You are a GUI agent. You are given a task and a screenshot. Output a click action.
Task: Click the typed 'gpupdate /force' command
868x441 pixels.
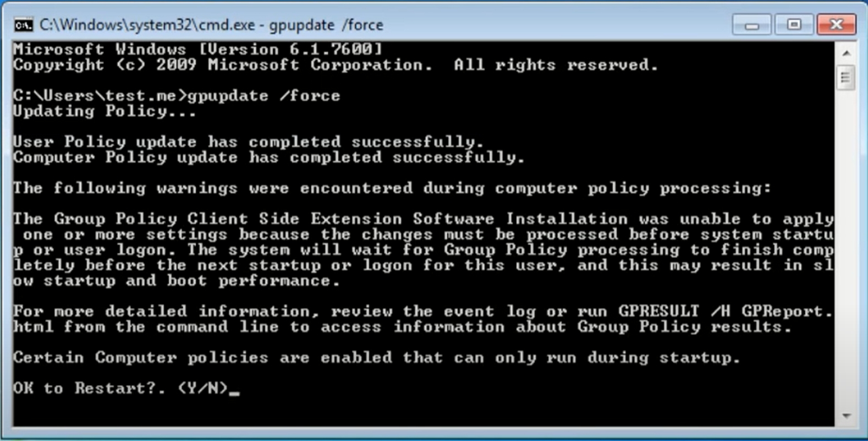[x=264, y=96]
